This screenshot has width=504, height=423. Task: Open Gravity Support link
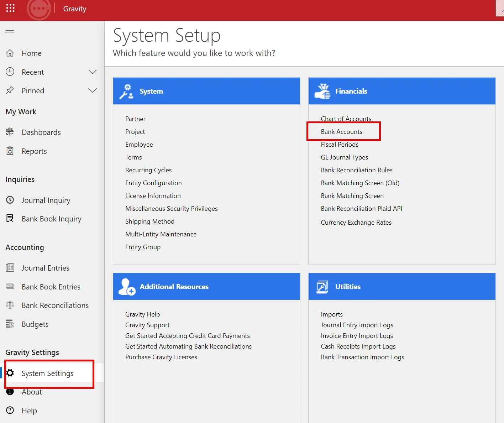[147, 325]
